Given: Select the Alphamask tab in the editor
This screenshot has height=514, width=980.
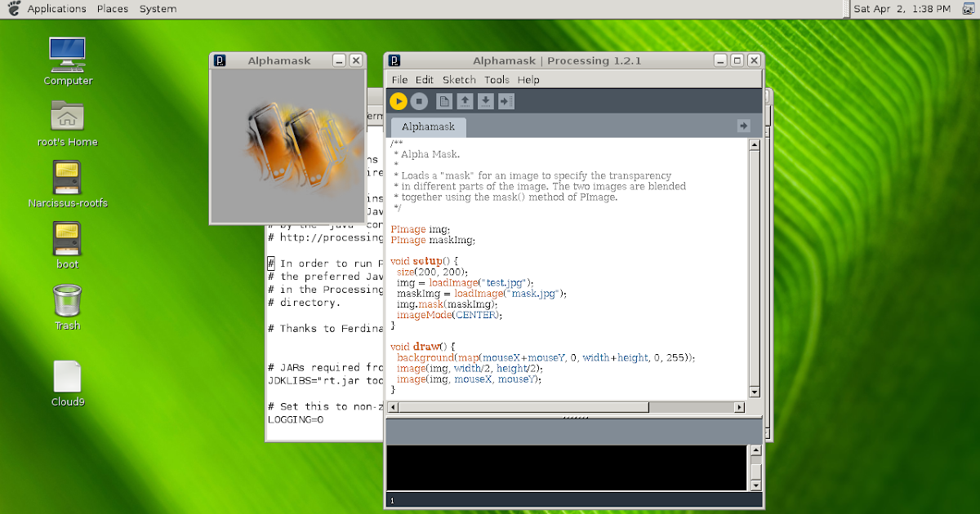Looking at the screenshot, I should [x=427, y=126].
